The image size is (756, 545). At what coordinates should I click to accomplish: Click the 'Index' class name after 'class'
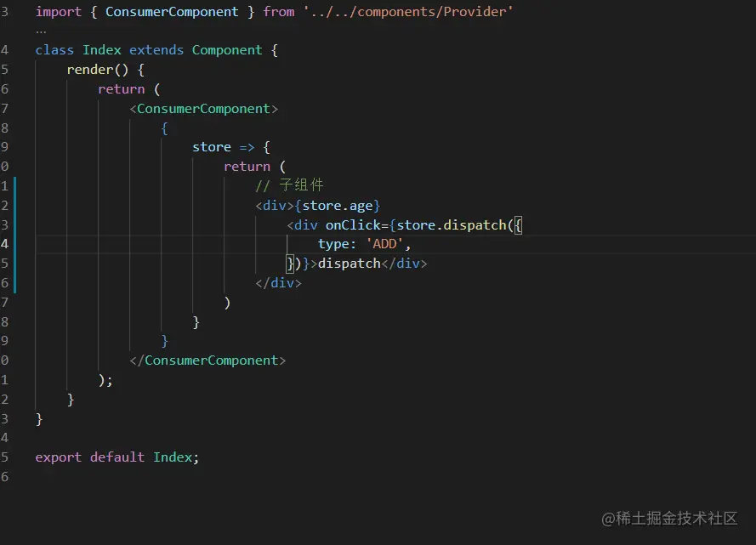pyautogui.click(x=102, y=50)
